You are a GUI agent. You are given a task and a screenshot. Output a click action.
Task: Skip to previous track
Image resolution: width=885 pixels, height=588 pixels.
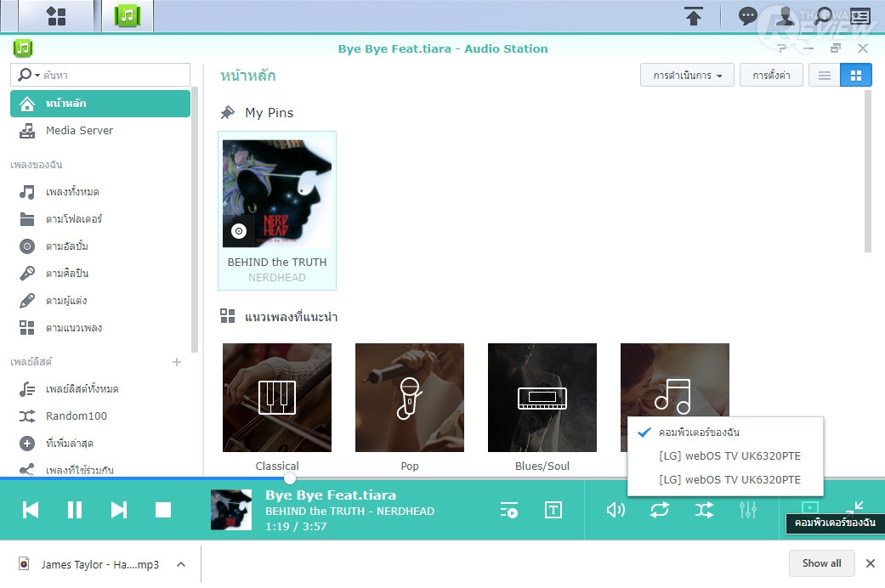tap(31, 510)
